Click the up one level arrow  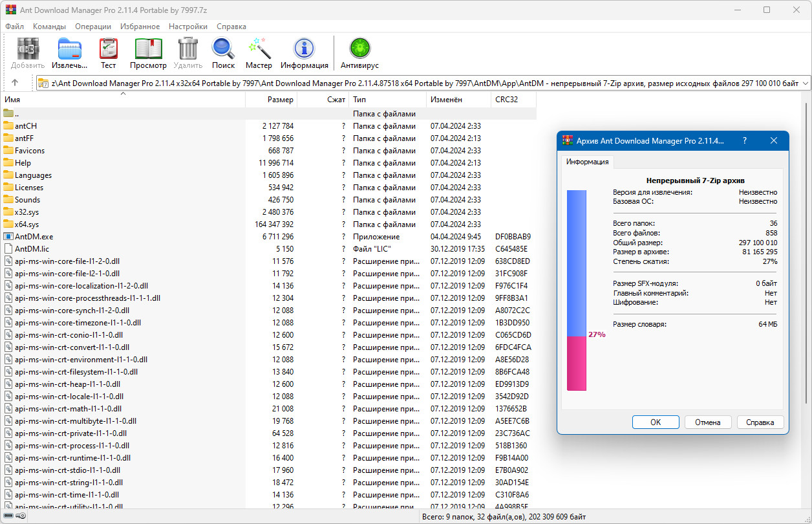15,83
